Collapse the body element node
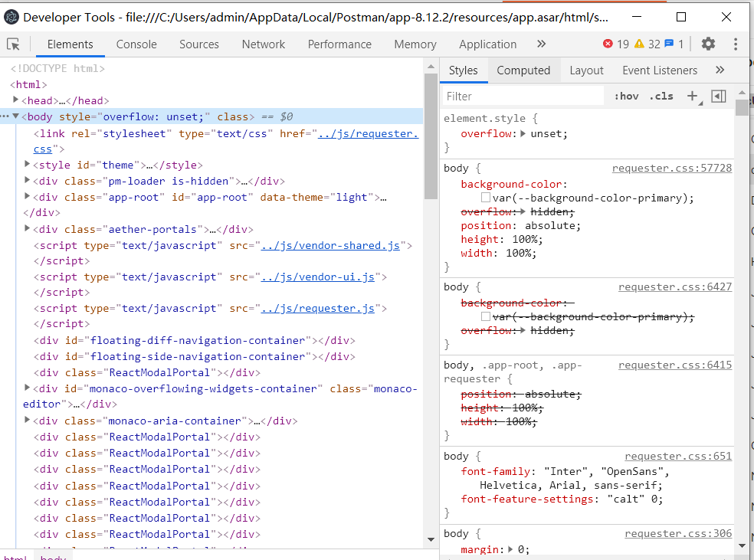The width and height of the screenshot is (754, 560). (15, 116)
